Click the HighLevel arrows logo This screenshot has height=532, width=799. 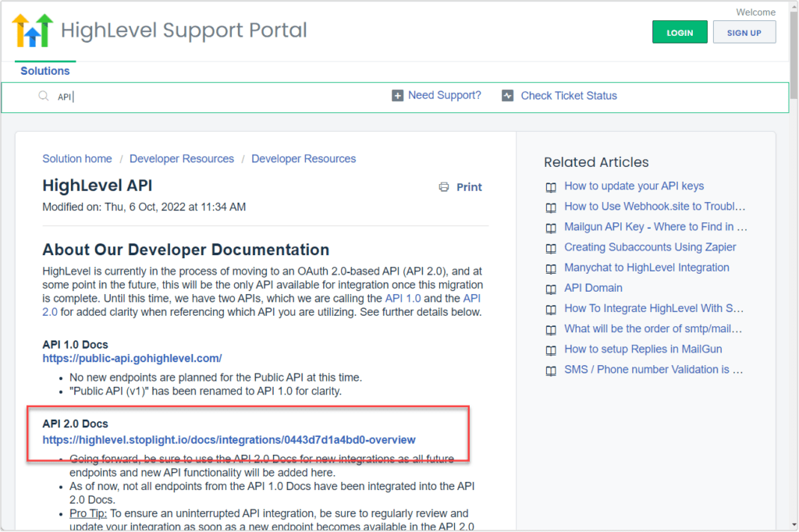pos(33,30)
